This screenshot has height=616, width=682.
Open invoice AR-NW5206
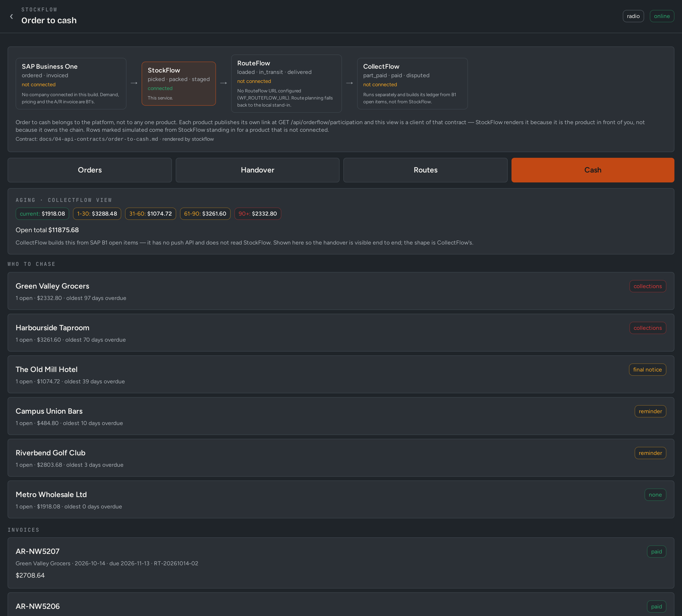(341, 604)
